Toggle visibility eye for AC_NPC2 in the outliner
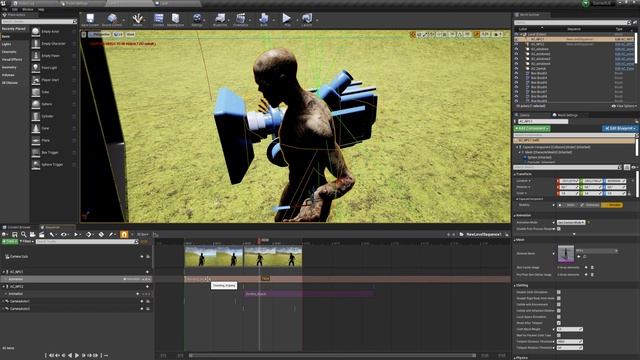640x360 pixels. pyautogui.click(x=516, y=44)
